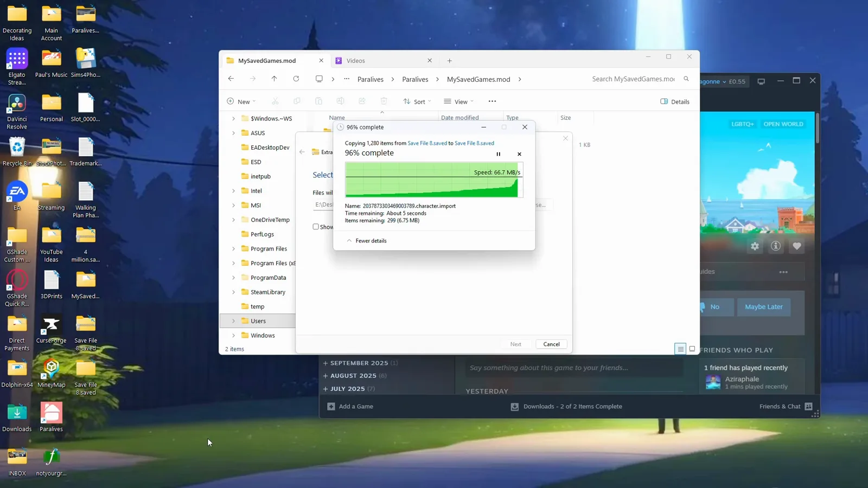Open the DaVinci Resolve desktop icon
This screenshot has width=868, height=488.
tap(17, 111)
